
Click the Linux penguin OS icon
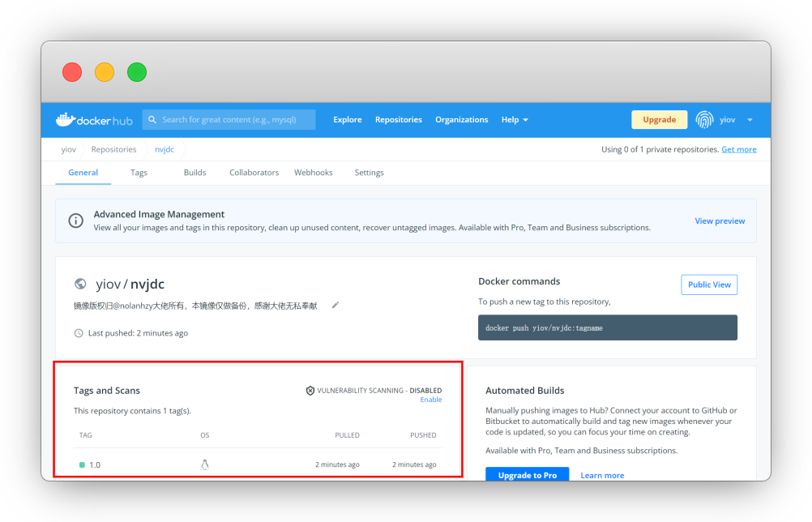pos(205,464)
